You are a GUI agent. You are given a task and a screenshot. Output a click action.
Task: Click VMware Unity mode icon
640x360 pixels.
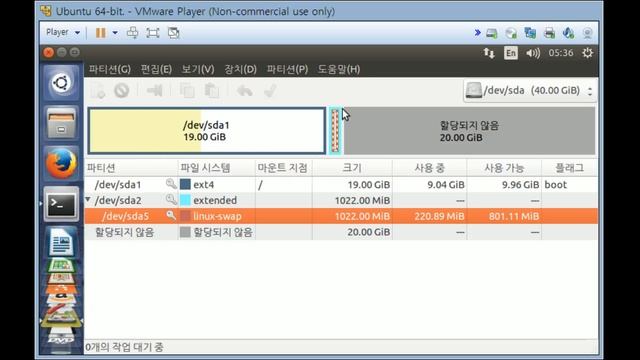173,33
